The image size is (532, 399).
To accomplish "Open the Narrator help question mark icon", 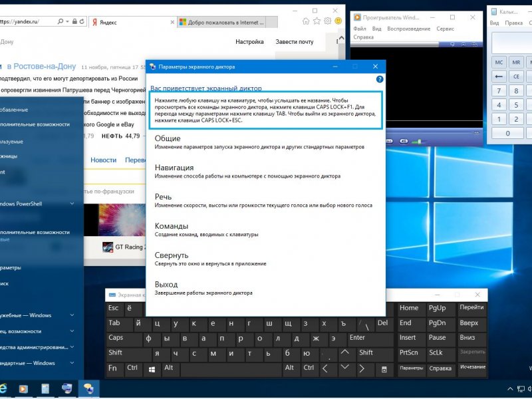I will 380,79.
